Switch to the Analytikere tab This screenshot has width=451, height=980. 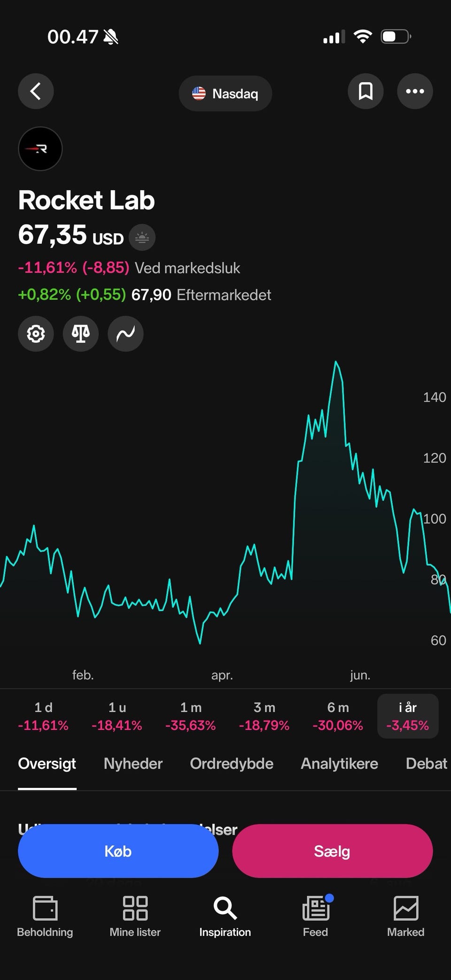[339, 764]
